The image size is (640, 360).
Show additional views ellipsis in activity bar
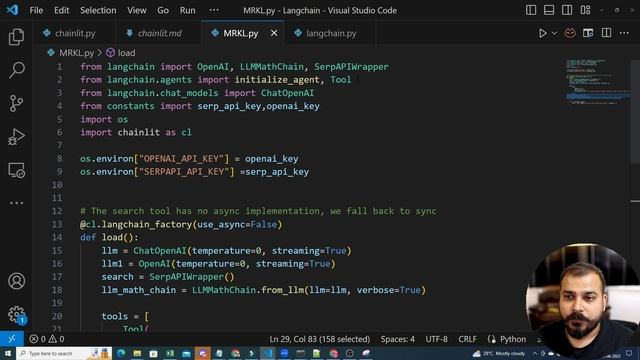tap(16, 203)
